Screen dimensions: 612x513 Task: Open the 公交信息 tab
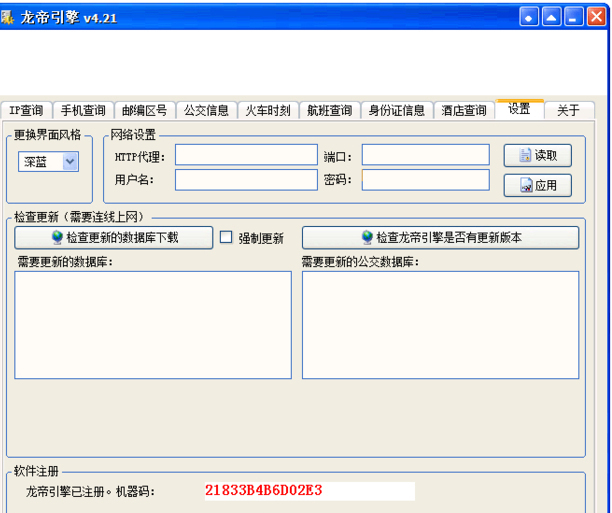click(206, 110)
